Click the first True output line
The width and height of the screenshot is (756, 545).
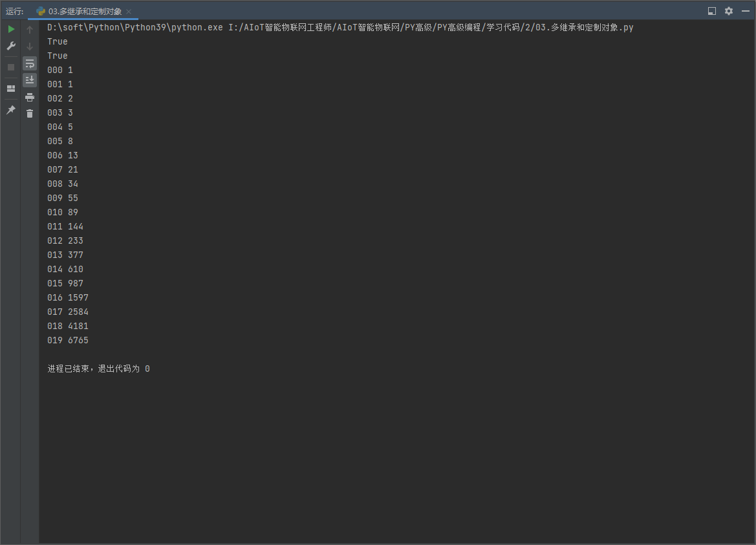pyautogui.click(x=58, y=41)
